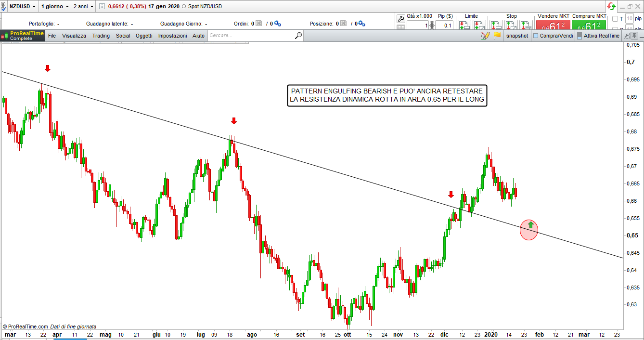Image resolution: width=644 pixels, height=340 pixels.
Task: Enable the T pip checkbox
Action: (615, 19)
